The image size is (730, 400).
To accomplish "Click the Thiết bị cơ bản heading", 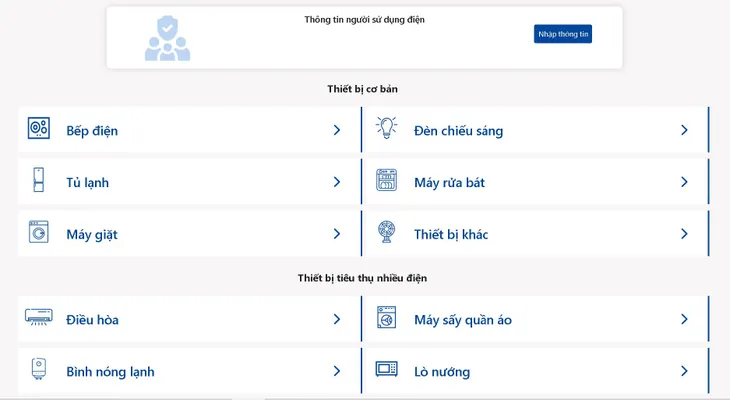I will point(362,89).
